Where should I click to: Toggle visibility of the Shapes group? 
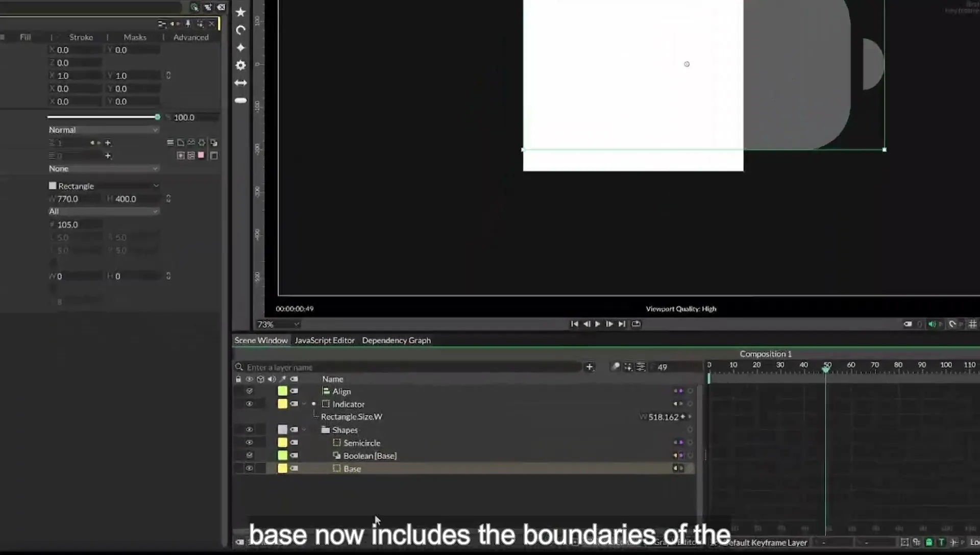pos(249,430)
